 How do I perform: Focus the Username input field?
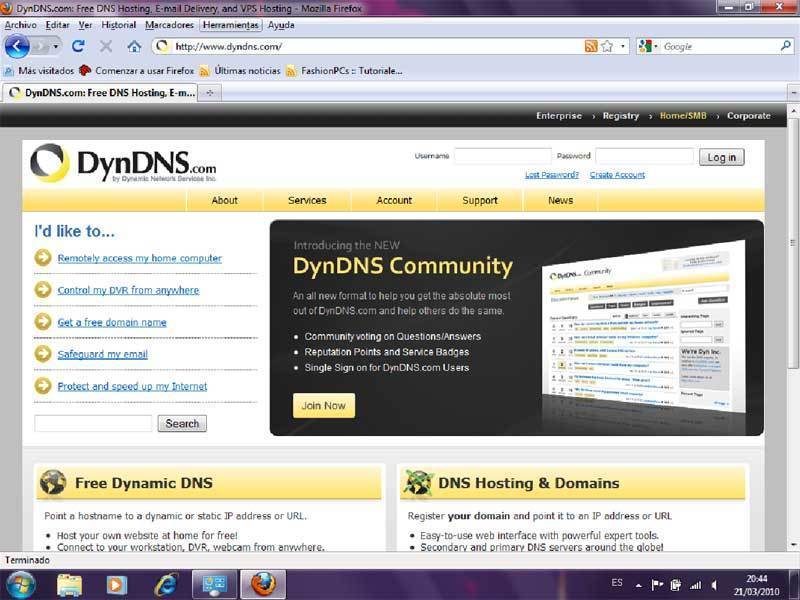[x=502, y=156]
